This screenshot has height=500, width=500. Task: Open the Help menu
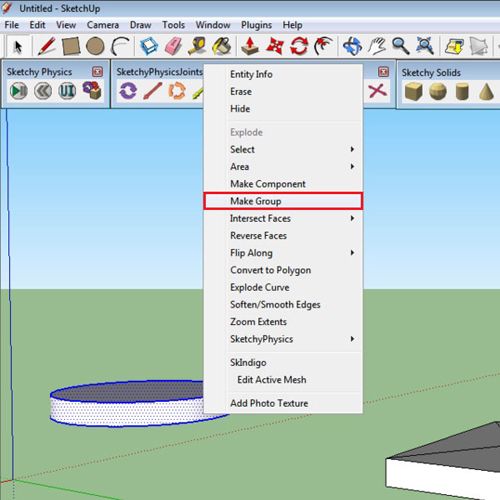[x=292, y=25]
